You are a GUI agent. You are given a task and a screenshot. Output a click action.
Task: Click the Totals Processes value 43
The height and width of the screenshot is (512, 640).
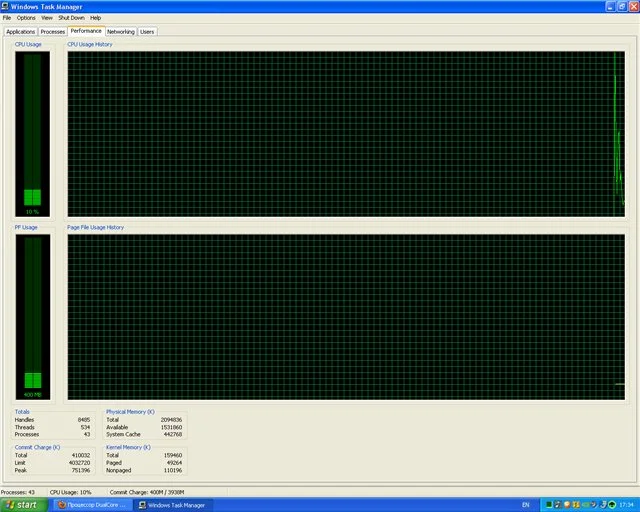tap(87, 434)
